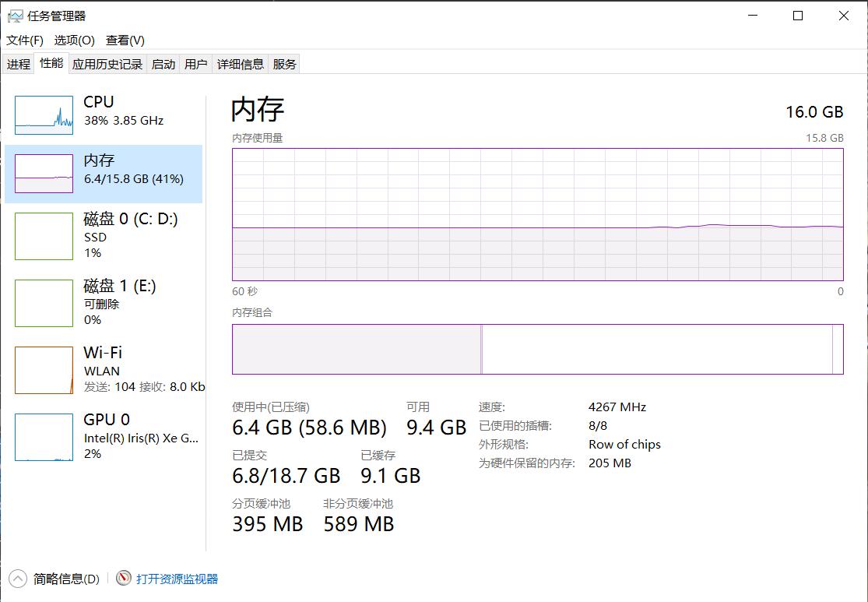
Task: Click the Wi-Fi throughput graph thumbnail
Action: 44,370
